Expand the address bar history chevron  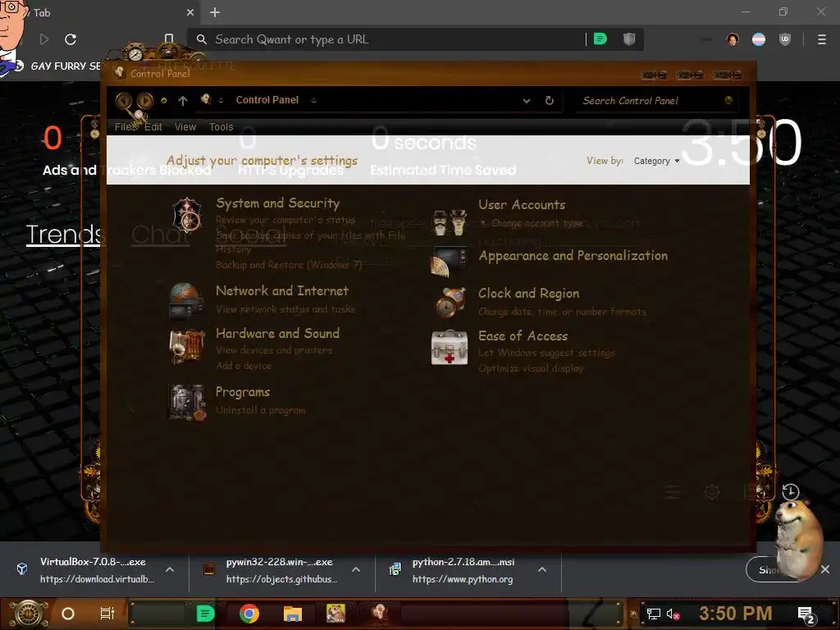527,101
